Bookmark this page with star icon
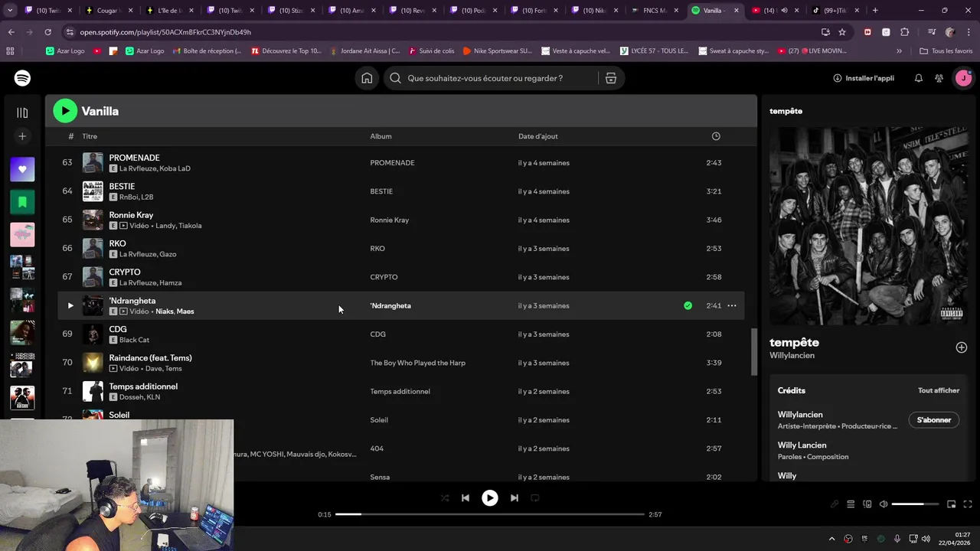Screen dimensions: 980x551 coord(842,32)
